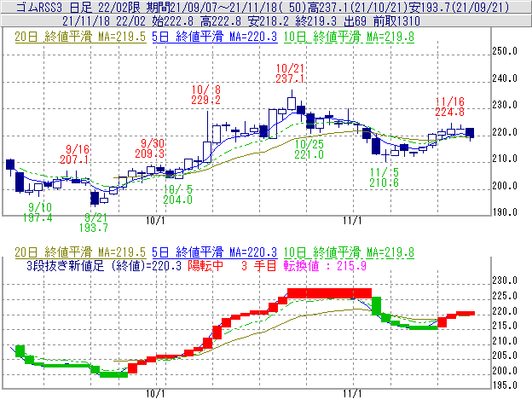This screenshot has height=405, width=532.
Task: Click the 250.0 price axis value
Action: tap(507, 51)
